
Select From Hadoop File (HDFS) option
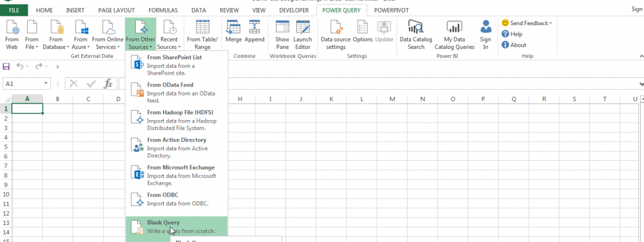177,120
